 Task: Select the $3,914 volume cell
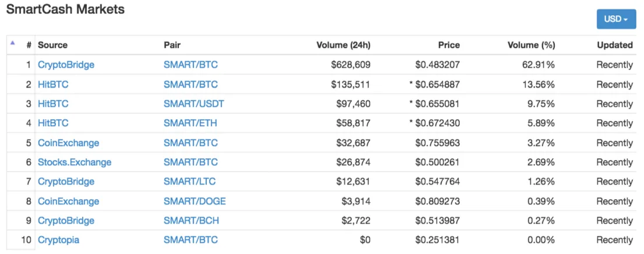(356, 201)
